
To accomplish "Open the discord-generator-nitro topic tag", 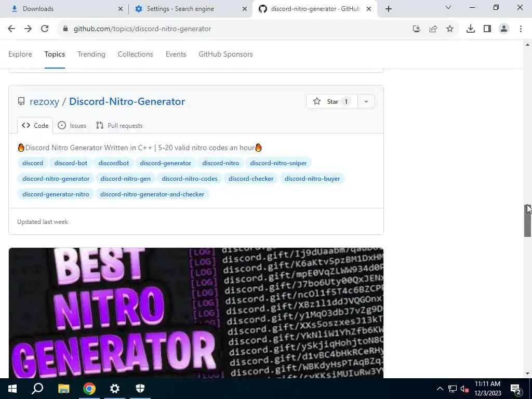I will pyautogui.click(x=56, y=194).
